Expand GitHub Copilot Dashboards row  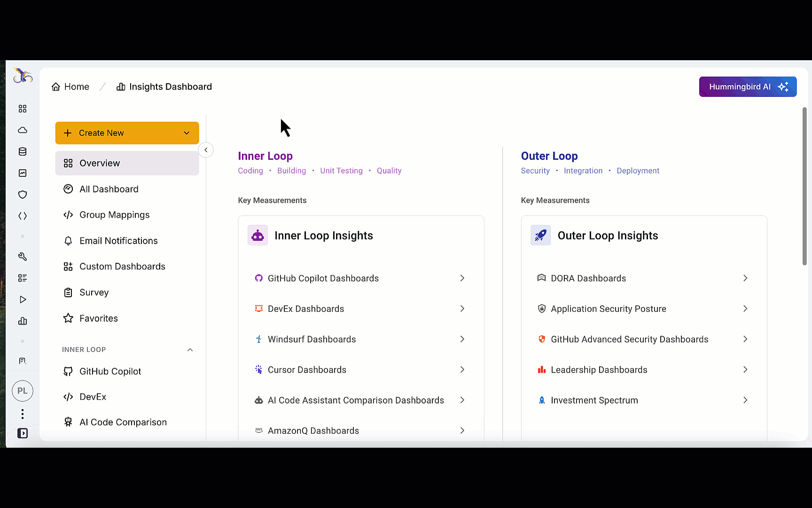pyautogui.click(x=462, y=278)
